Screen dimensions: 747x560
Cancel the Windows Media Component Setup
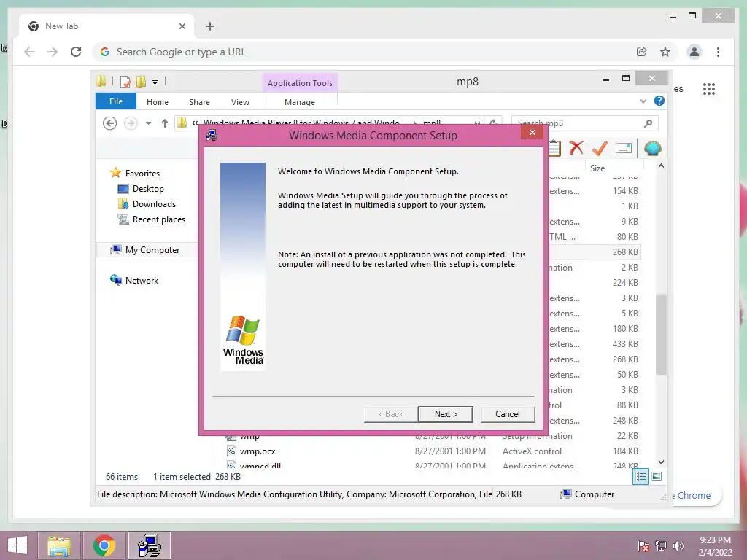point(508,414)
